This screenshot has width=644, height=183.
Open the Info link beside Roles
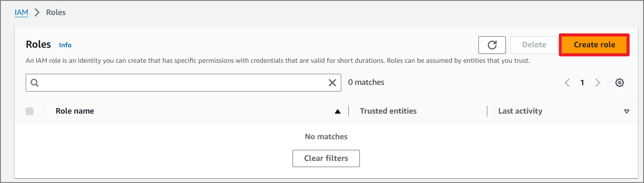click(x=65, y=45)
